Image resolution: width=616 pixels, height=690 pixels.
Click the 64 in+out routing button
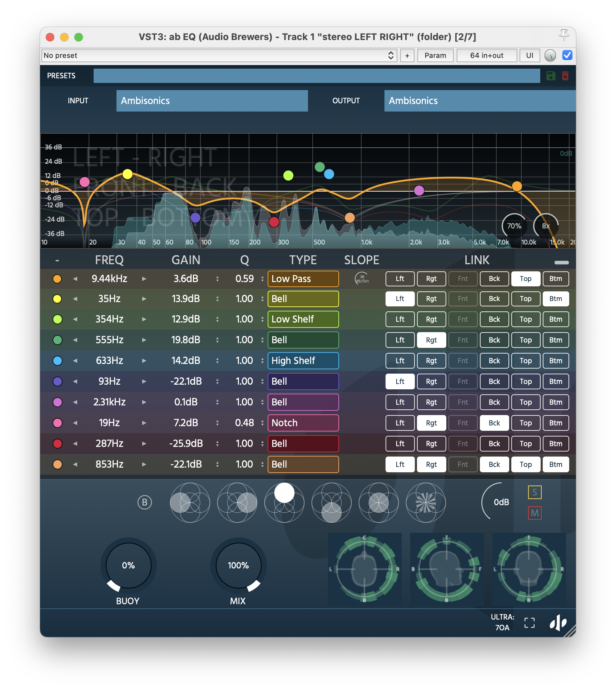pyautogui.click(x=487, y=55)
